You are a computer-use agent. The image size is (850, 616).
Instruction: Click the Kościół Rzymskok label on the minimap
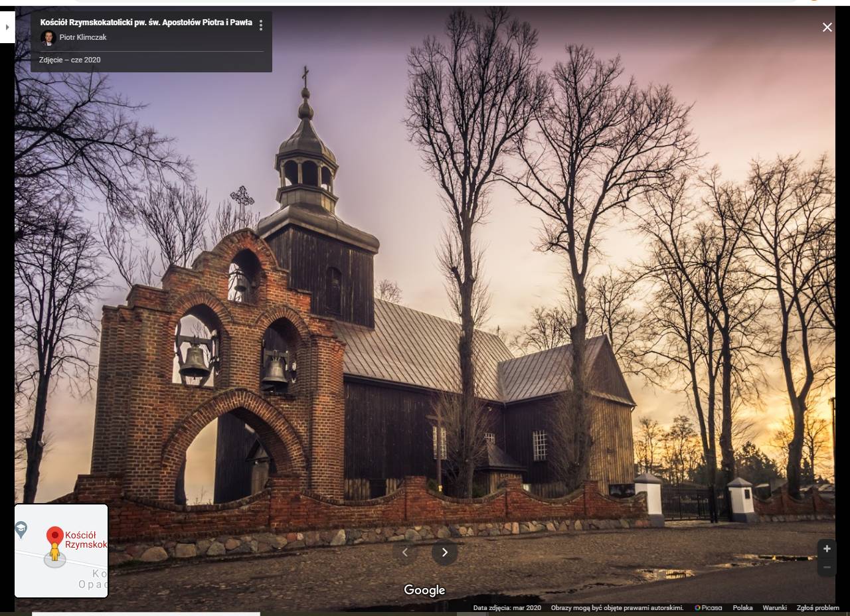coord(85,540)
